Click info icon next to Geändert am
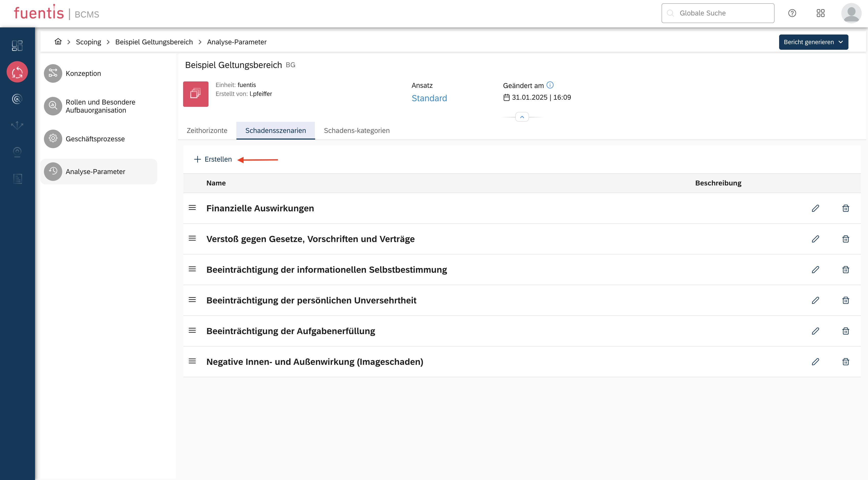Viewport: 868px width, 480px height. coord(550,85)
